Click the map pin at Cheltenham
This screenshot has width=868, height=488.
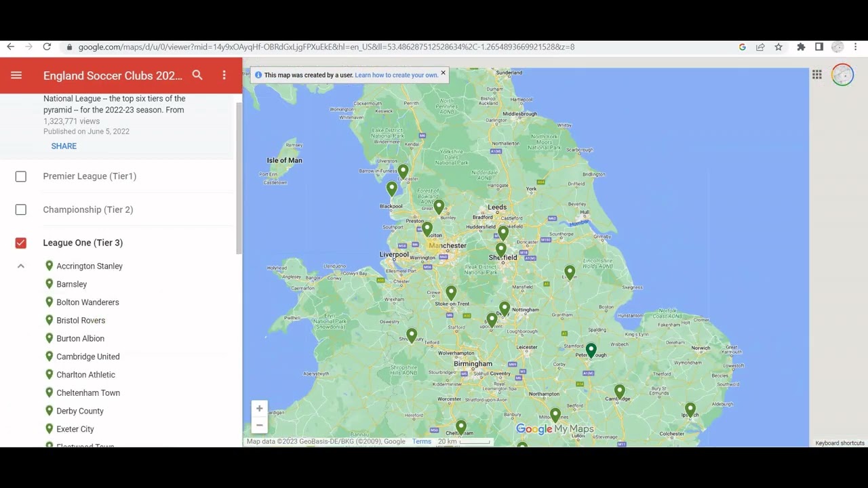(x=461, y=427)
